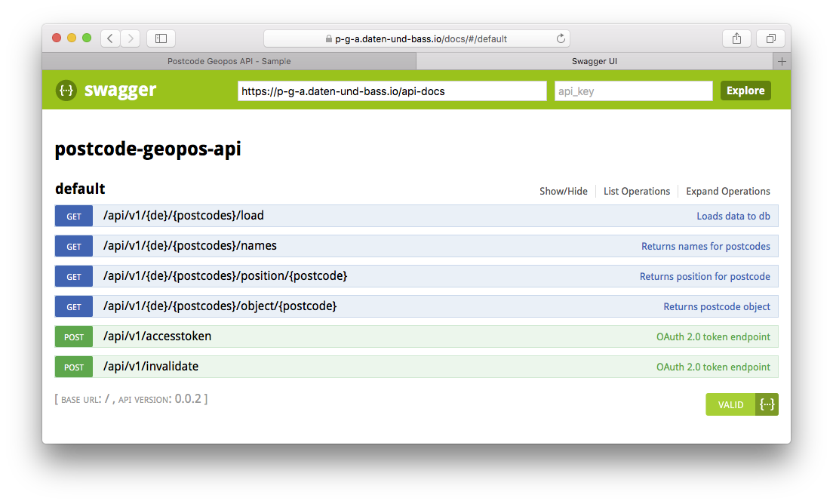Click the swagger wordmark text
833x504 pixels.
(x=120, y=91)
